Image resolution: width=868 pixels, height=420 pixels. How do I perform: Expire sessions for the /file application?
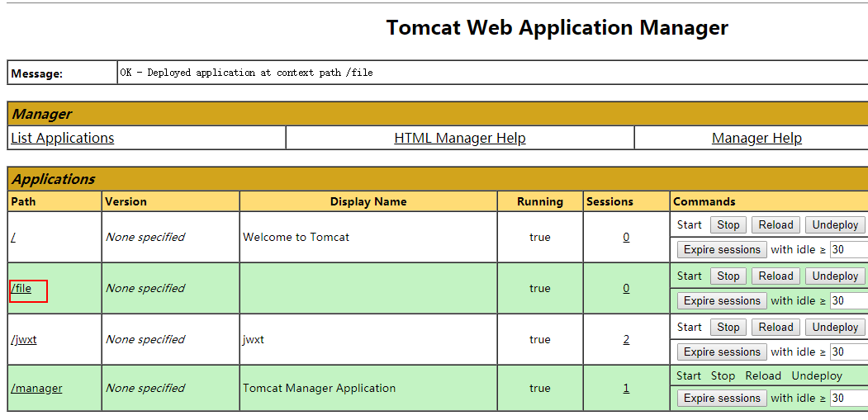click(722, 300)
